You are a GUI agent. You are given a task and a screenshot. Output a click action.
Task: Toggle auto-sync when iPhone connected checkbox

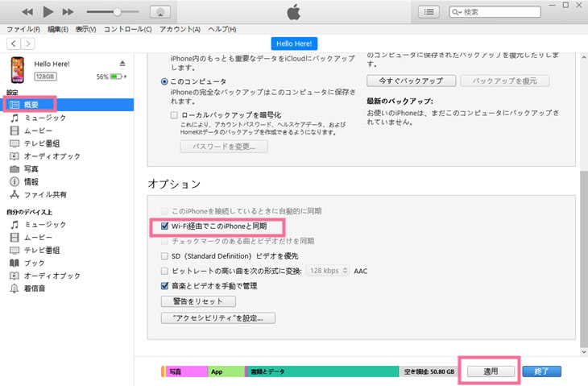(164, 211)
